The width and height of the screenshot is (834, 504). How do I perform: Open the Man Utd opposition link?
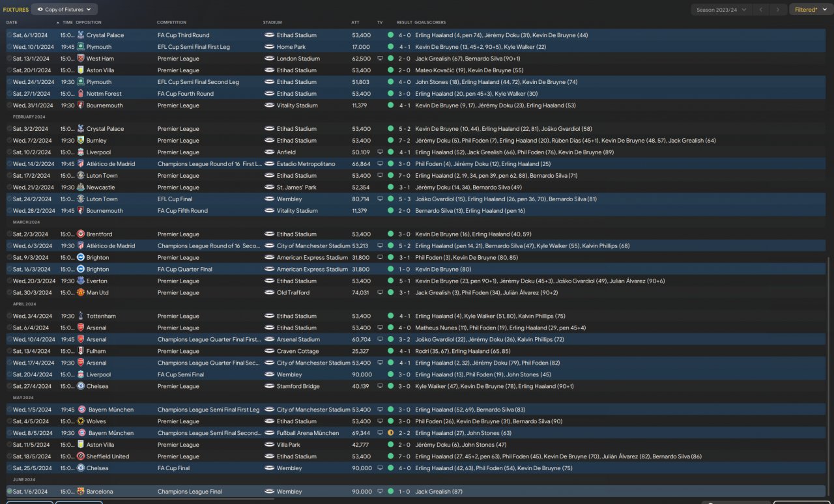click(x=97, y=293)
